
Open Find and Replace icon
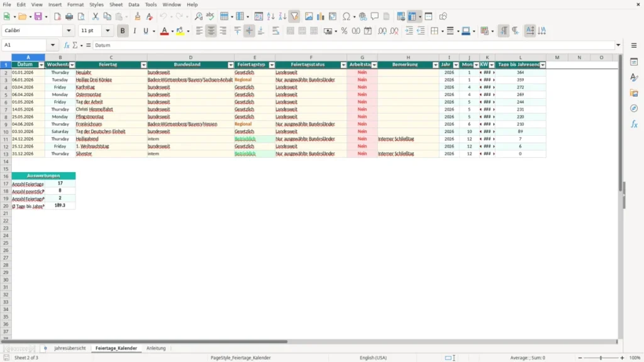pos(198,16)
